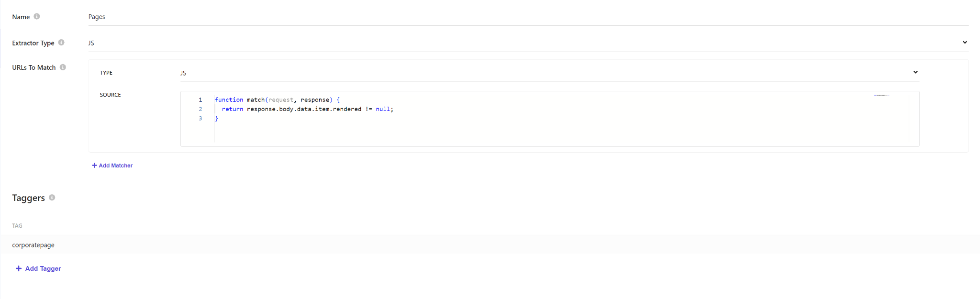This screenshot has width=980, height=299.
Task: Click the closing brace on line 3
Action: click(x=216, y=119)
